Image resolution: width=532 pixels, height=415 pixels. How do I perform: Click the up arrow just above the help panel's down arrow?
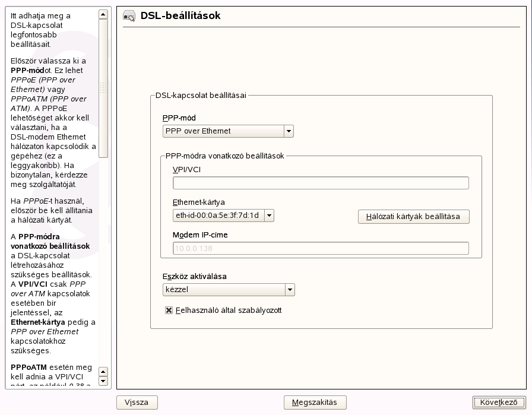(x=103, y=371)
